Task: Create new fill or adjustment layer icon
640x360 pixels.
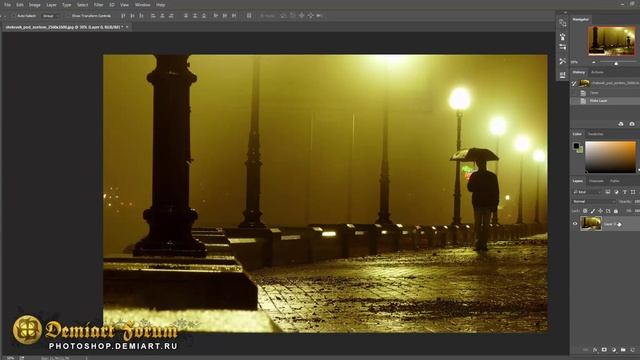Action: (x=613, y=350)
